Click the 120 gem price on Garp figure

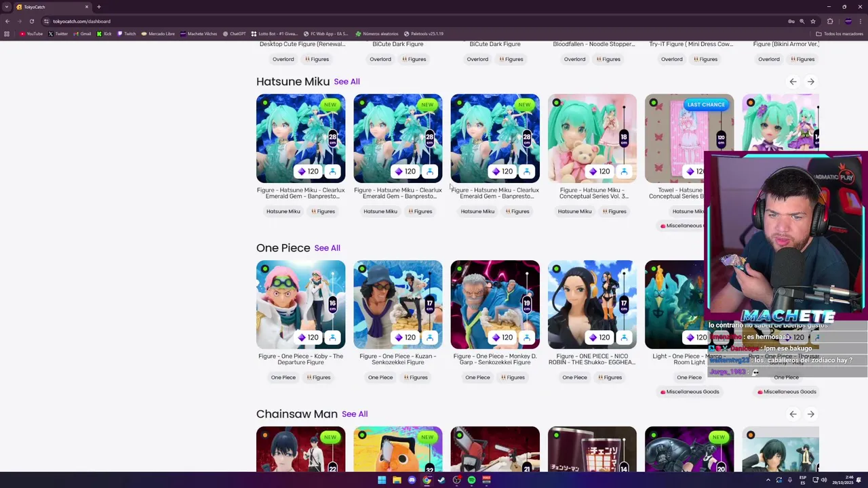click(x=502, y=338)
